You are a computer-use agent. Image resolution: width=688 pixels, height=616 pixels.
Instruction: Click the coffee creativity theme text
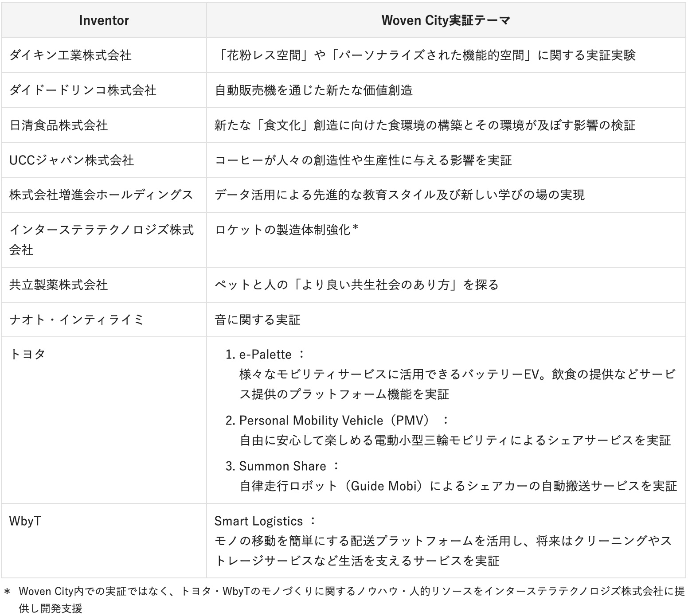(363, 160)
